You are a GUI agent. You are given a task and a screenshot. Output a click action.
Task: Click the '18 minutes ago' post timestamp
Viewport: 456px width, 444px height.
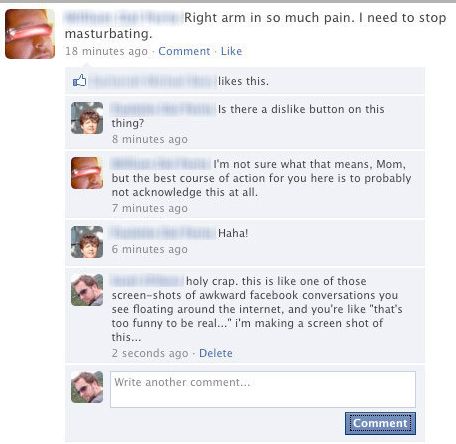tap(106, 51)
